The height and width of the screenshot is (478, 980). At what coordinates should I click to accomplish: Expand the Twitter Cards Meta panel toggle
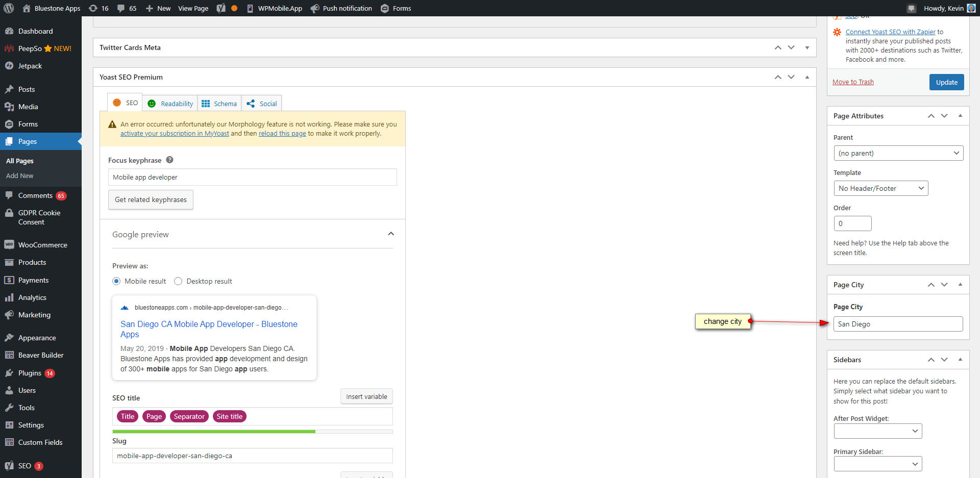click(807, 47)
